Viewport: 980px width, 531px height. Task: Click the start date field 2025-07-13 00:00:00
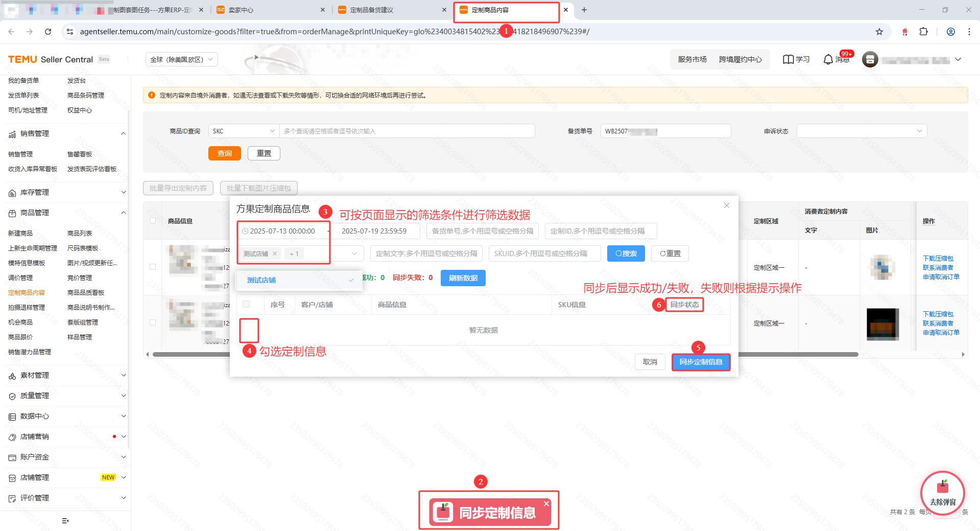282,231
